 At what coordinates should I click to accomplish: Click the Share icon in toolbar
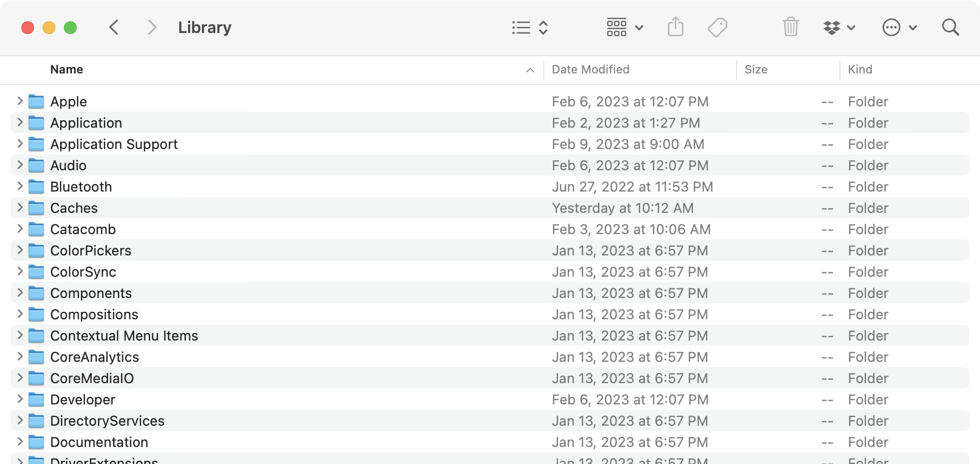[x=675, y=27]
